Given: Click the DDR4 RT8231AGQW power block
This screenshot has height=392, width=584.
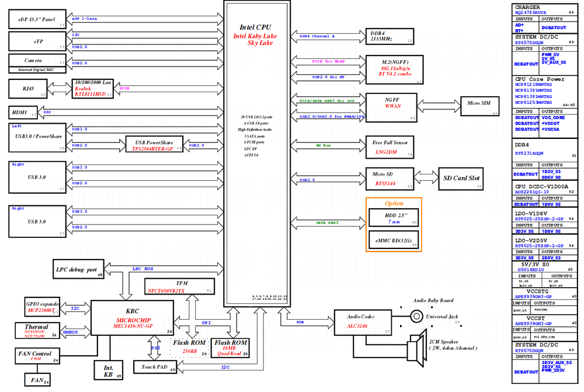Looking at the screenshot, I should 544,160.
